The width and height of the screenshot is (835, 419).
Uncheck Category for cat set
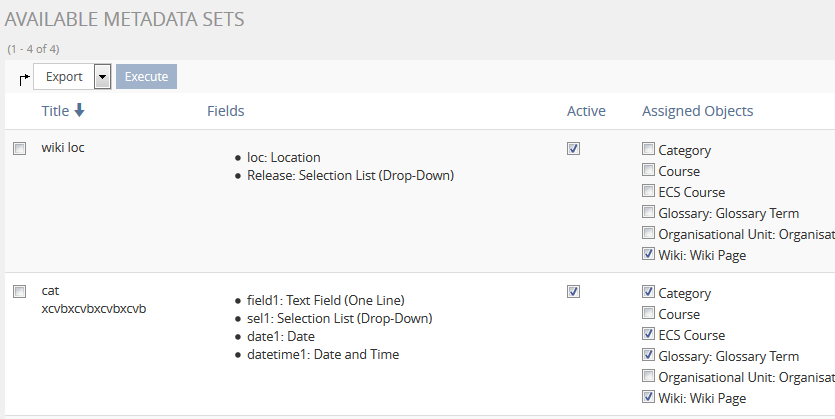click(648, 293)
